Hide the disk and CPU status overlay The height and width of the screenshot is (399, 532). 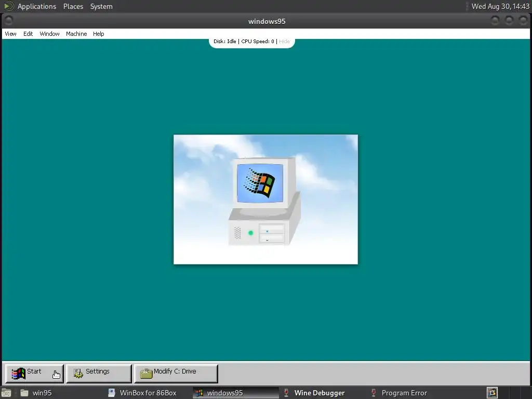[x=284, y=42]
